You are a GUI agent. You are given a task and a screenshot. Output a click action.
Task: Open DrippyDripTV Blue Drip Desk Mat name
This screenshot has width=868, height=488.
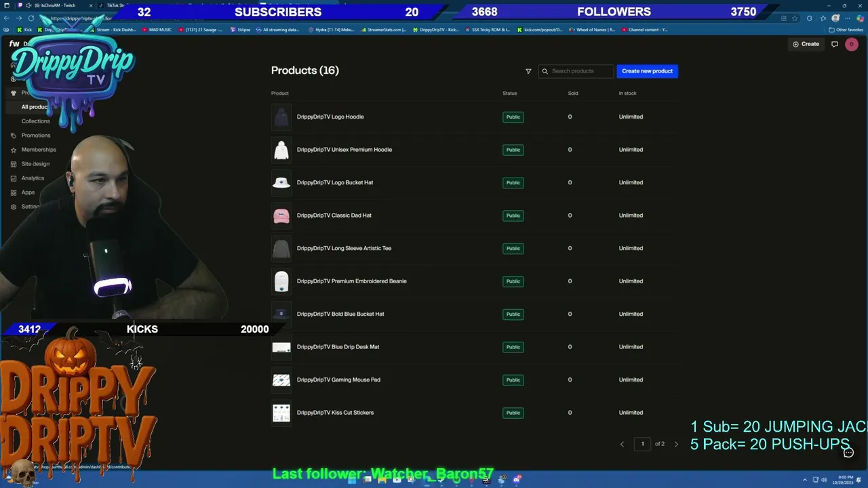(338, 347)
